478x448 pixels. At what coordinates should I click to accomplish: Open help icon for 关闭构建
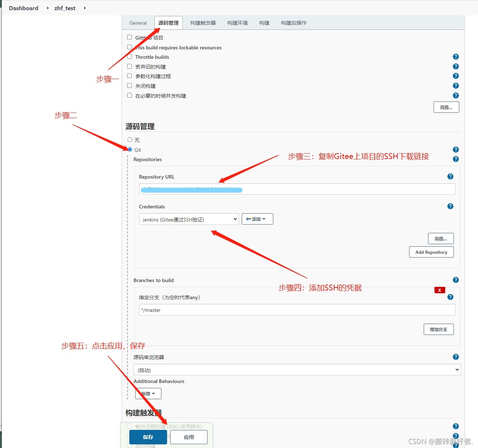coord(456,86)
